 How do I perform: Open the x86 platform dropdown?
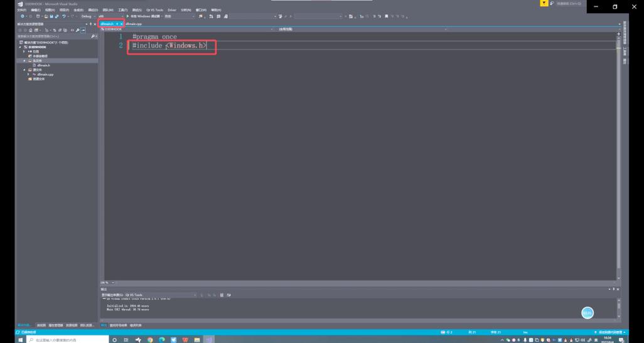111,16
